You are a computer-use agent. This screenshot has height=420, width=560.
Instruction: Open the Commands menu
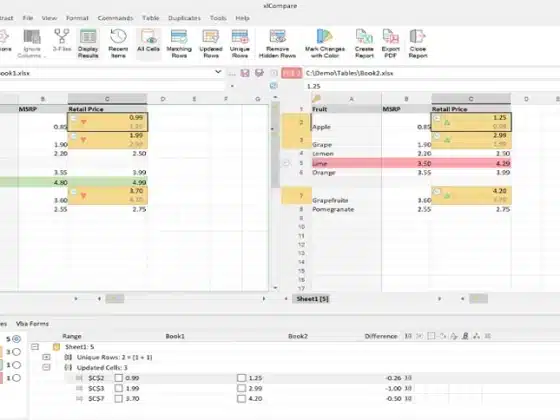115,18
